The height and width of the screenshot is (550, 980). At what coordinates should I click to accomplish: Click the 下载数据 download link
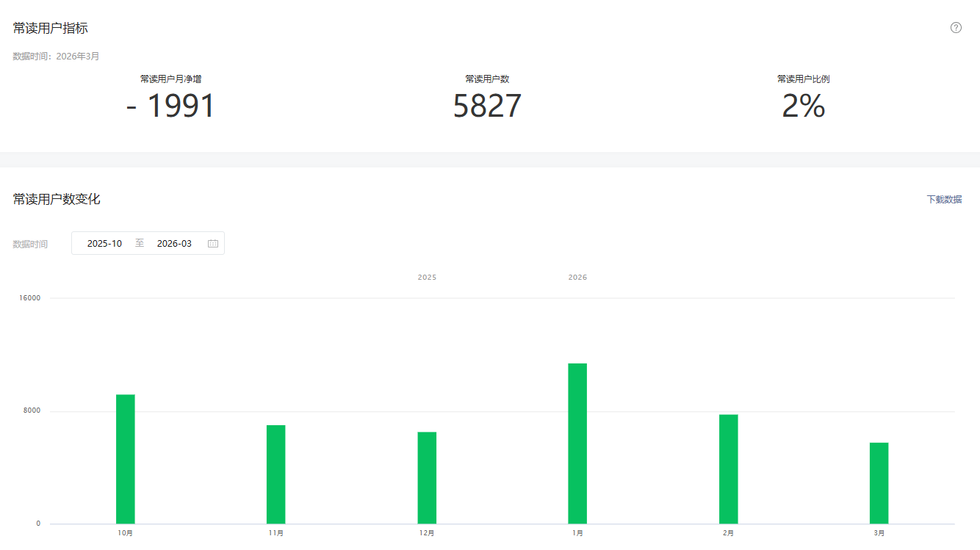[944, 199]
